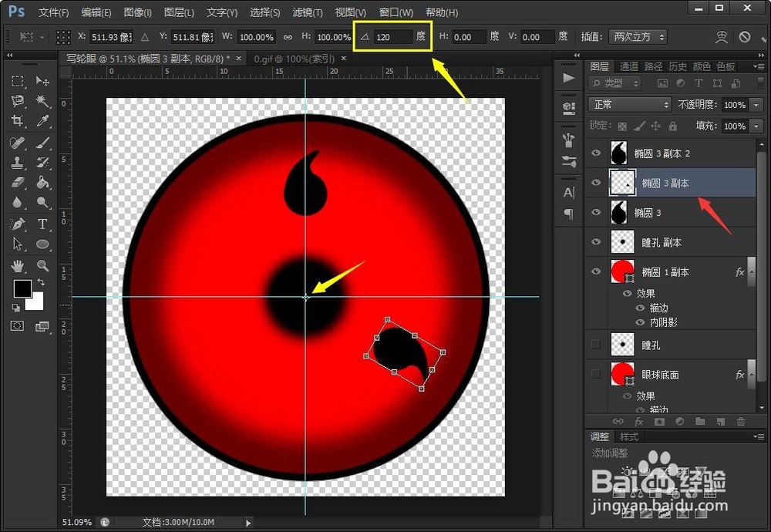Collapse effects of 椭圆 1 副本 layer

[x=751, y=271]
